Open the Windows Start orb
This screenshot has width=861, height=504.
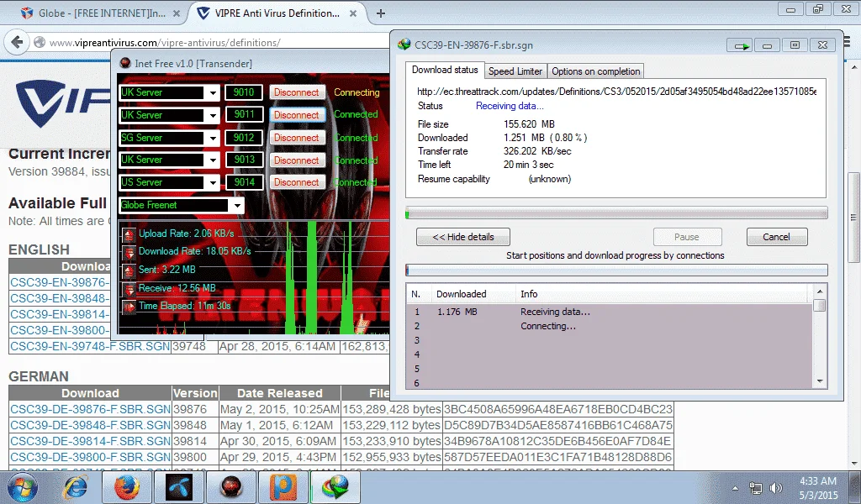coord(23,487)
